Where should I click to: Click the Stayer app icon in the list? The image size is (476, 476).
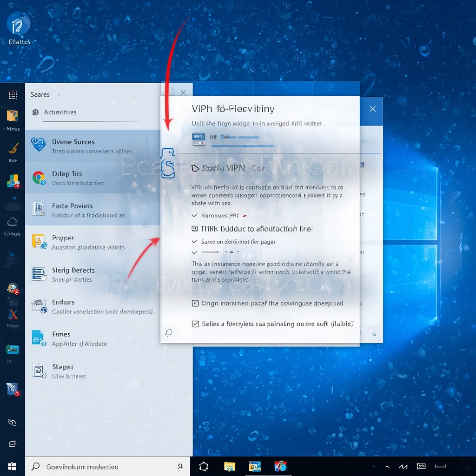(x=39, y=371)
